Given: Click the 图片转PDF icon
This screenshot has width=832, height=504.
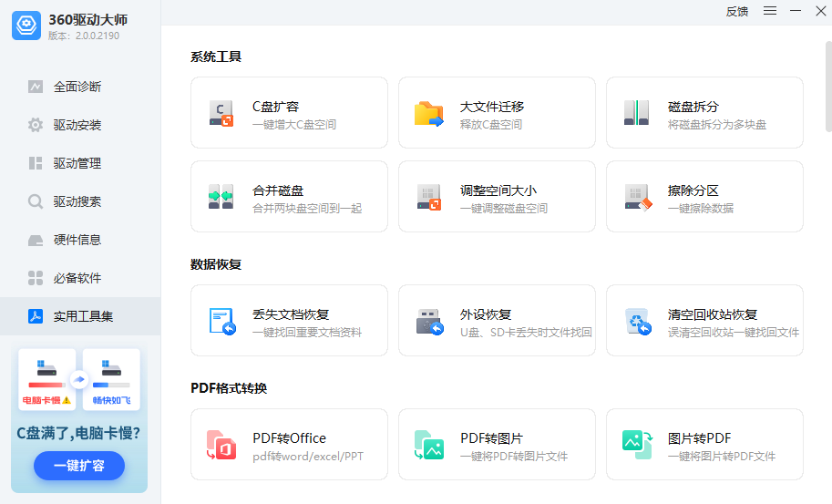Looking at the screenshot, I should 637,445.
